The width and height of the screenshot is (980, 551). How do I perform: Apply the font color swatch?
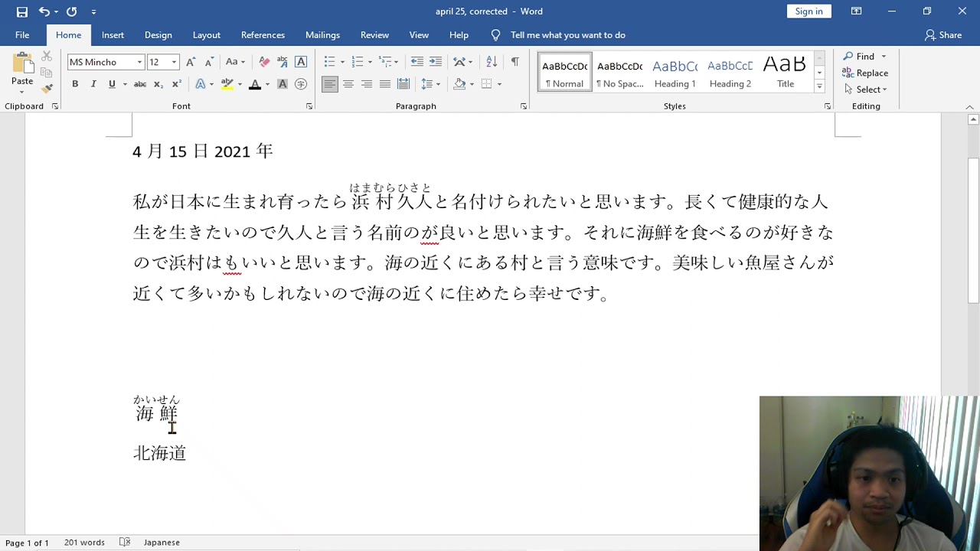pyautogui.click(x=255, y=84)
